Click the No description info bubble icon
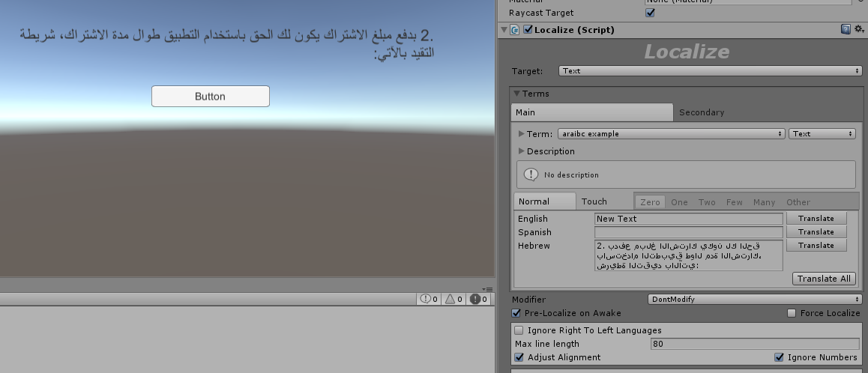Screen dimensions: 868x373 click(x=531, y=175)
